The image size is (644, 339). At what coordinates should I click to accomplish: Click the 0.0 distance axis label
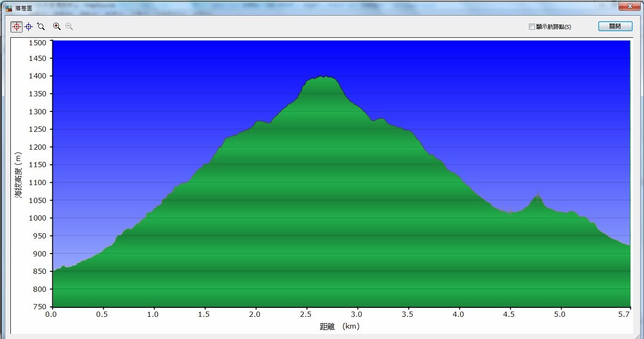coord(51,314)
